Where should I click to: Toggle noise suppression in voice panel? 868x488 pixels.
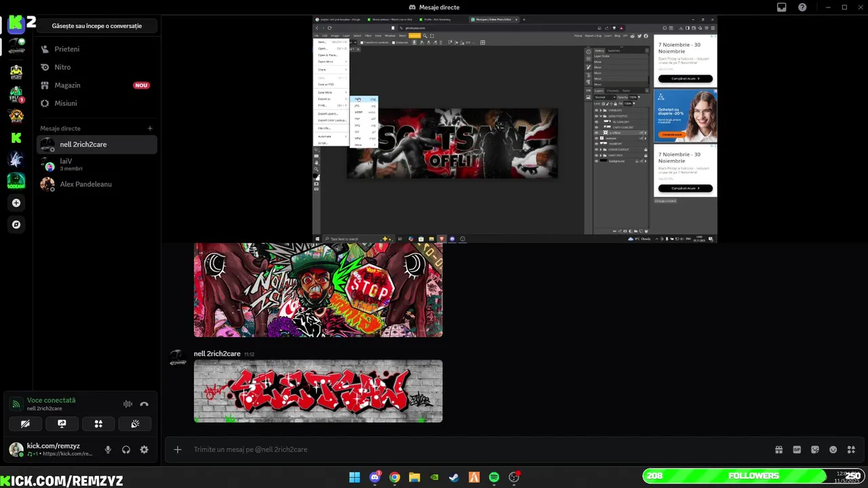(x=127, y=404)
